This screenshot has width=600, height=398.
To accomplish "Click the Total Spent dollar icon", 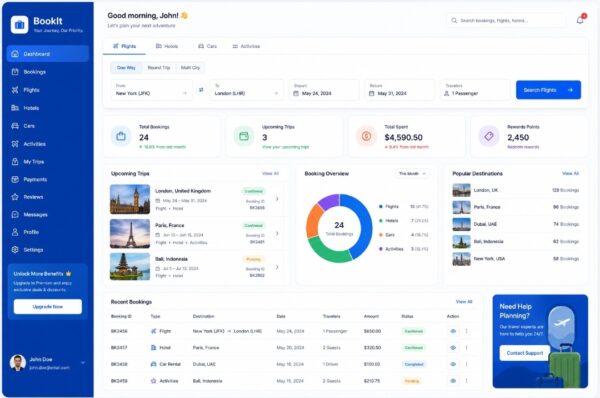I will (366, 136).
